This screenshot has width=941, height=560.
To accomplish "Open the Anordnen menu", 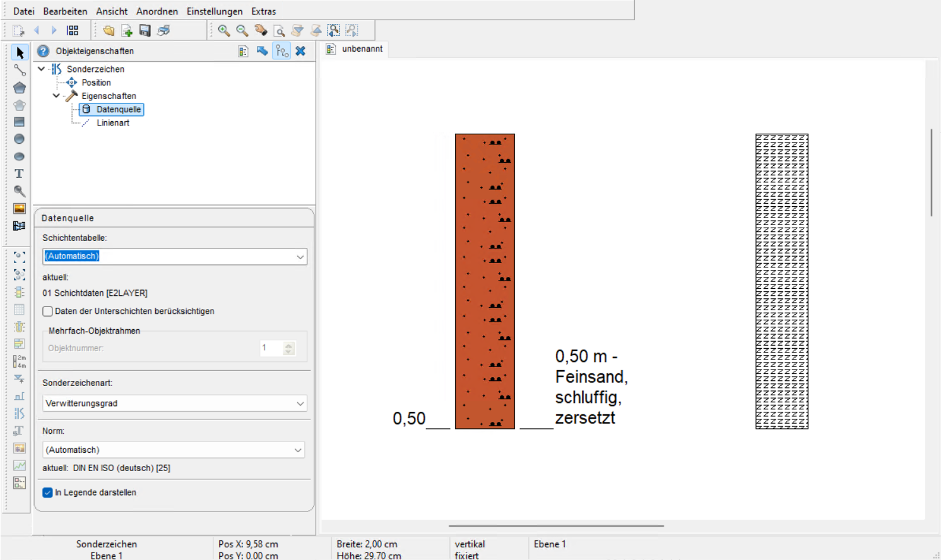I will click(157, 11).
